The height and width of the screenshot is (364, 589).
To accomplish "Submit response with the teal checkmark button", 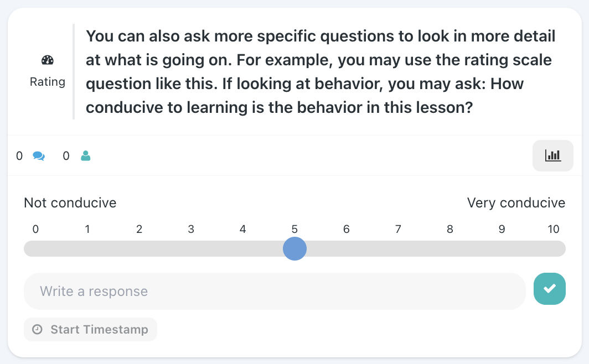I will (x=550, y=289).
